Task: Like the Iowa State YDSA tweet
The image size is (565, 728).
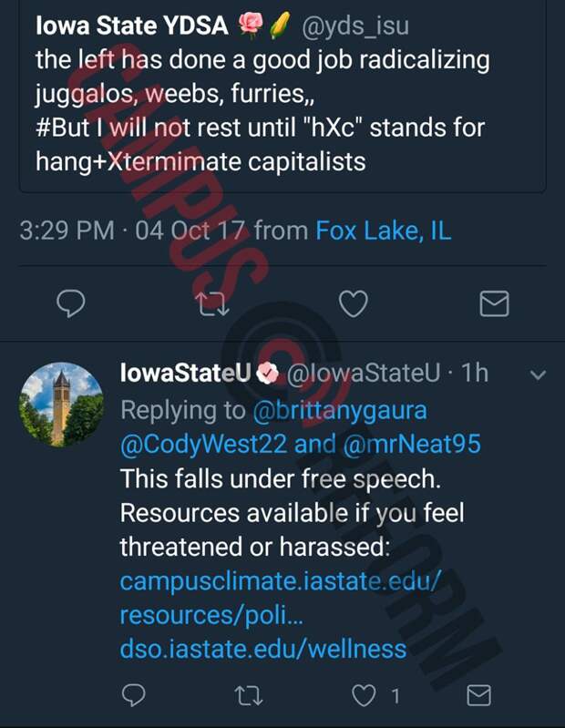Action: click(354, 303)
